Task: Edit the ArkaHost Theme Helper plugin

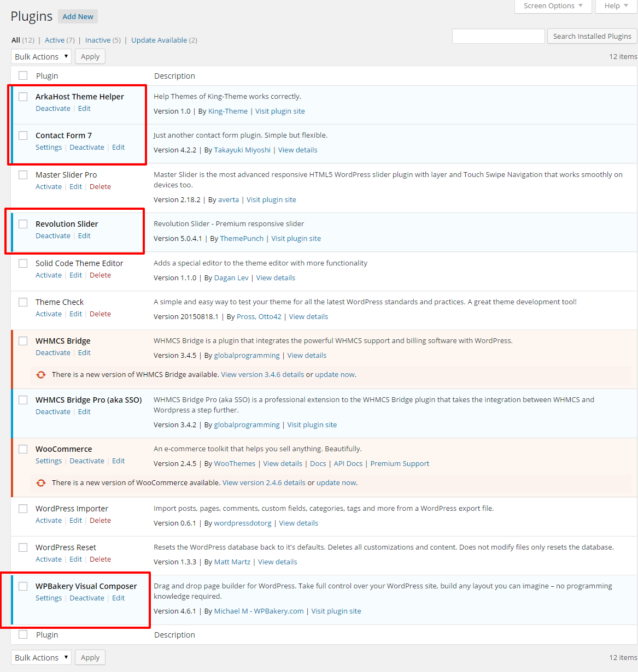Action: (84, 109)
